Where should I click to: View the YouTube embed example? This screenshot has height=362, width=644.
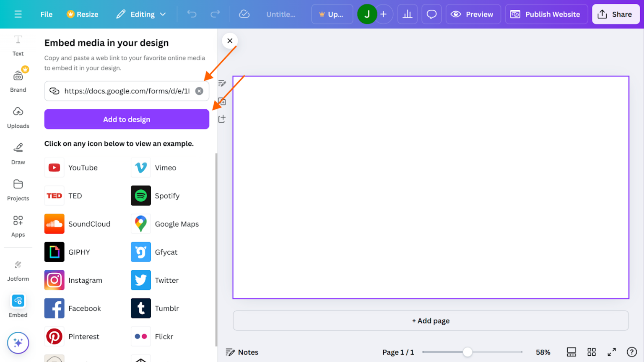[54, 167]
